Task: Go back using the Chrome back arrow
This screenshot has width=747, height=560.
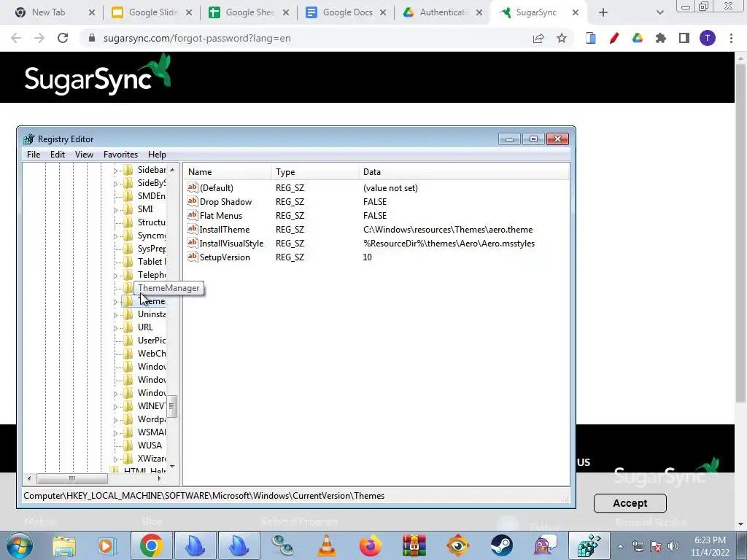Action: [16, 38]
